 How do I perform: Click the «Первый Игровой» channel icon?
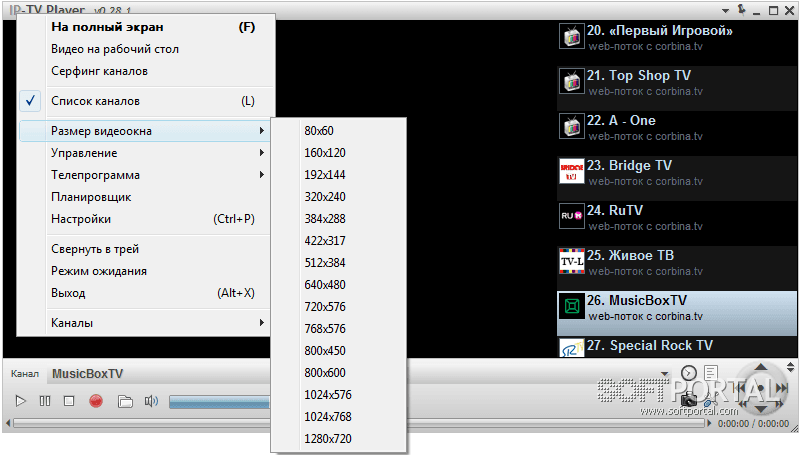point(572,36)
